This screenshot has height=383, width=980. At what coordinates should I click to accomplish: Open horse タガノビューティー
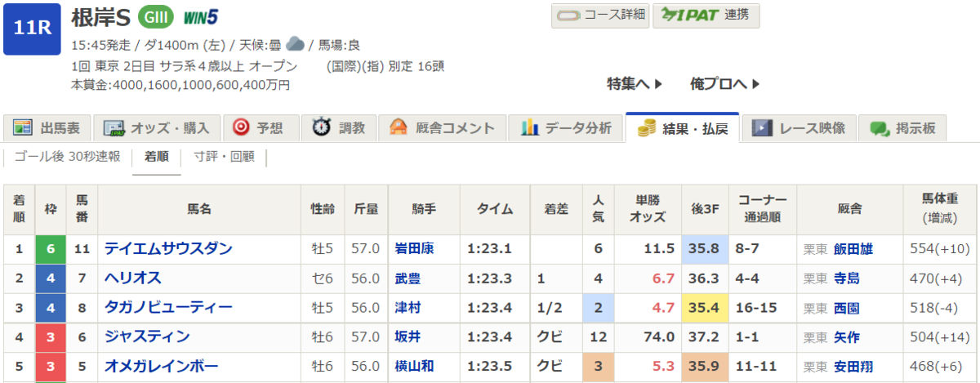[168, 307]
